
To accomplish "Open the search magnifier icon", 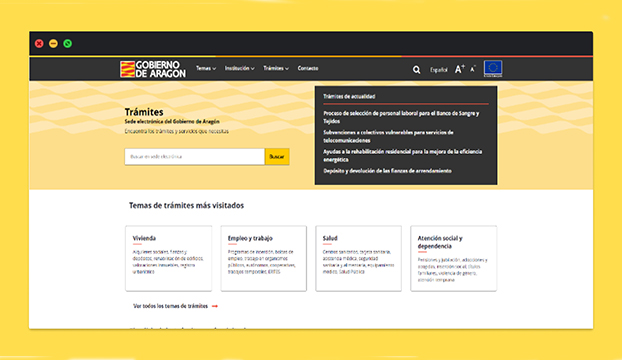I will (x=416, y=70).
